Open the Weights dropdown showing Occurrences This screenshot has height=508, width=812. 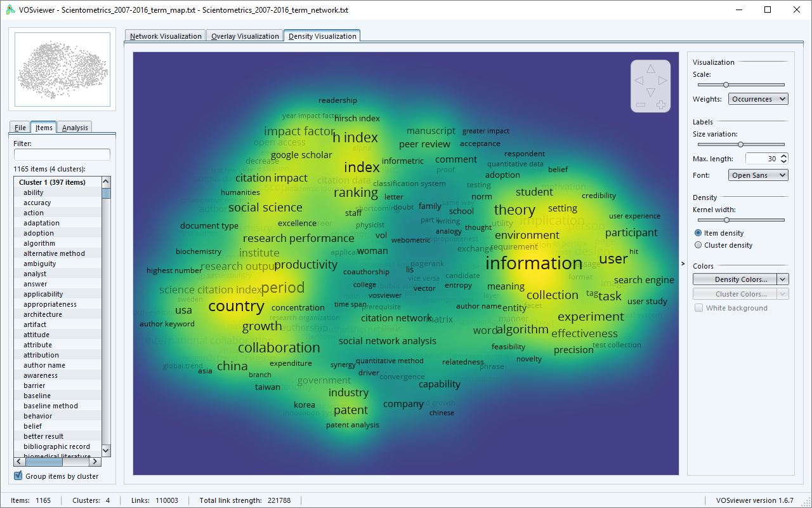[x=758, y=99]
